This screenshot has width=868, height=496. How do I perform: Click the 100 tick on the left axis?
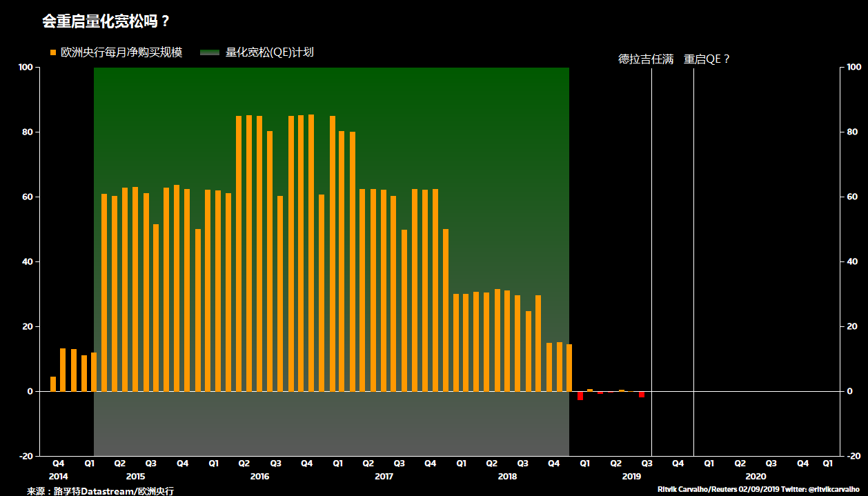(26, 67)
